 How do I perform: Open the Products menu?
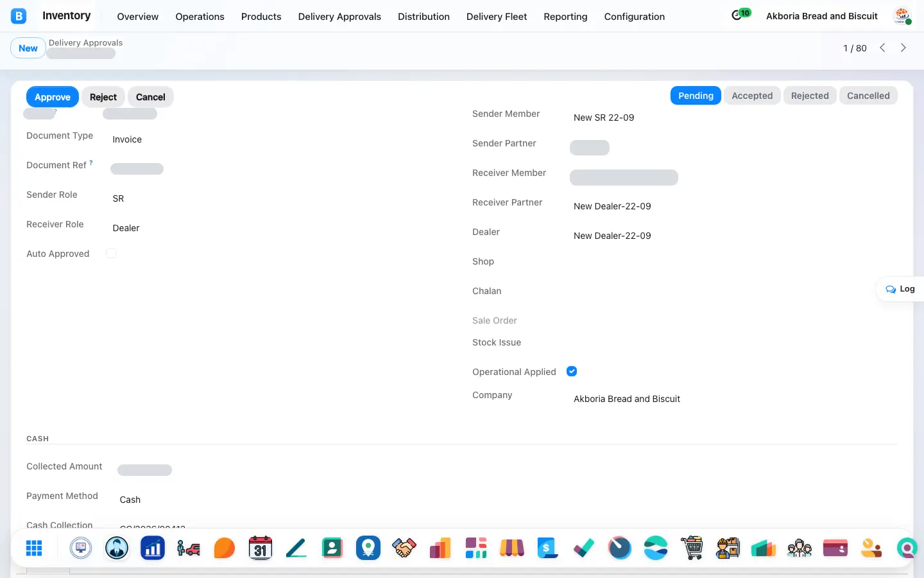(261, 17)
